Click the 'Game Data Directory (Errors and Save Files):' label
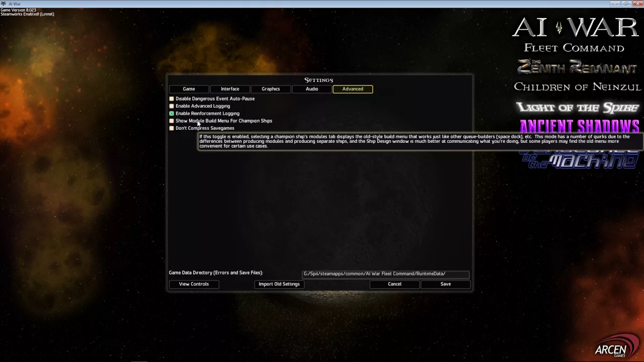The height and width of the screenshot is (362, 644). point(216,273)
